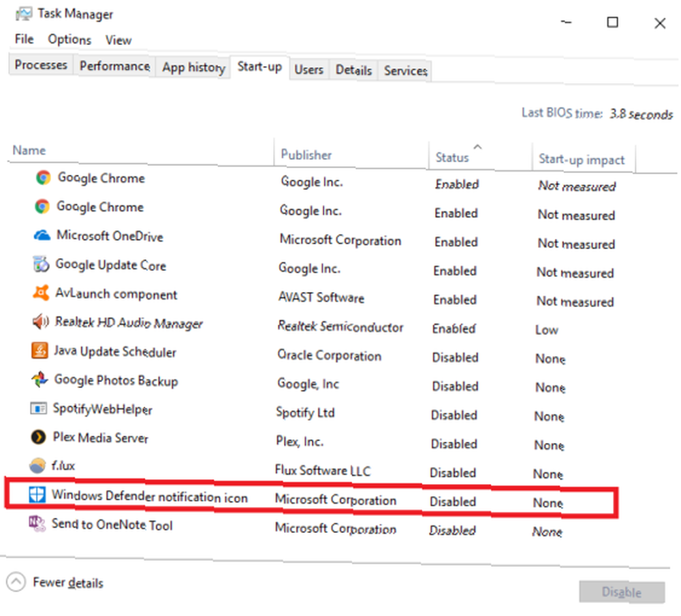Click the first Google Chrome icon
681x616 pixels.
pos(43,177)
